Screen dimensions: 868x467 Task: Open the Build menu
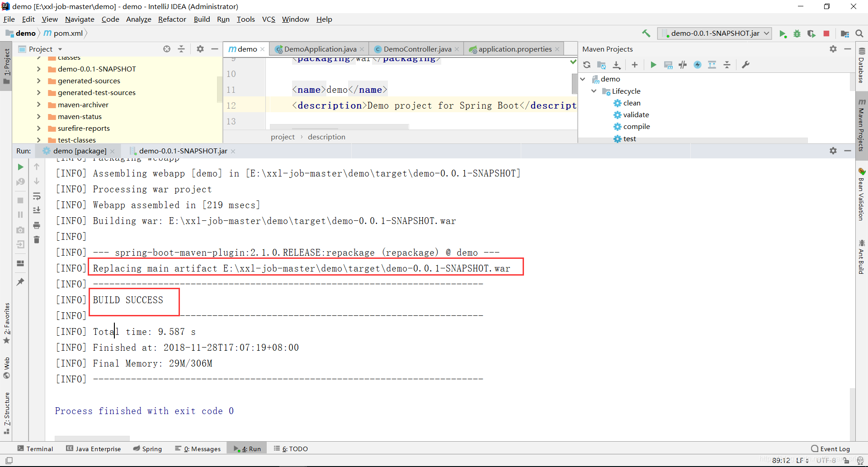[202, 19]
